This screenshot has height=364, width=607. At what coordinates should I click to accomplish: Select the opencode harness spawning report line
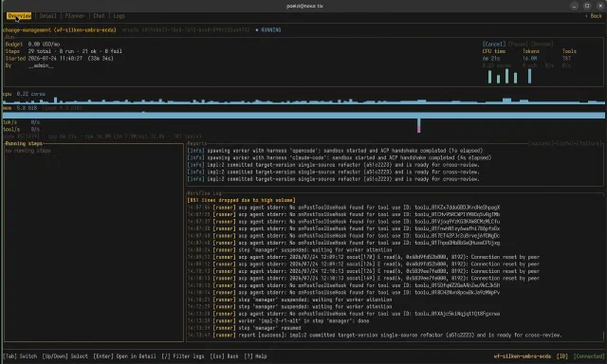[335, 151]
